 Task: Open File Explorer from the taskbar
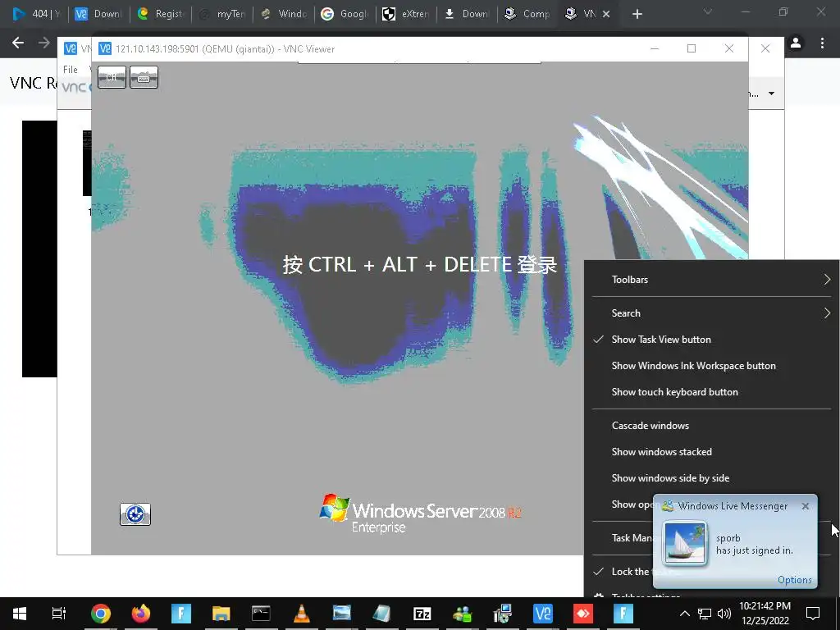[221, 614]
